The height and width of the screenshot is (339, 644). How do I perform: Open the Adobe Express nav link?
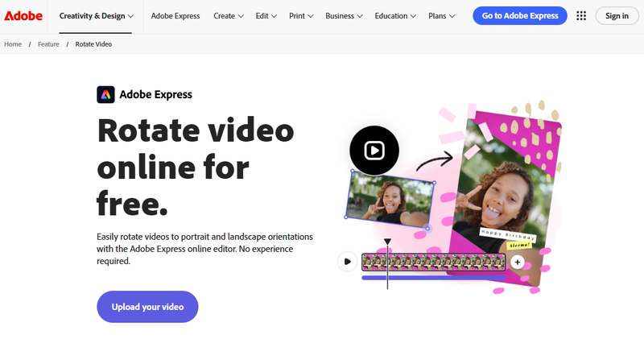pyautogui.click(x=175, y=16)
